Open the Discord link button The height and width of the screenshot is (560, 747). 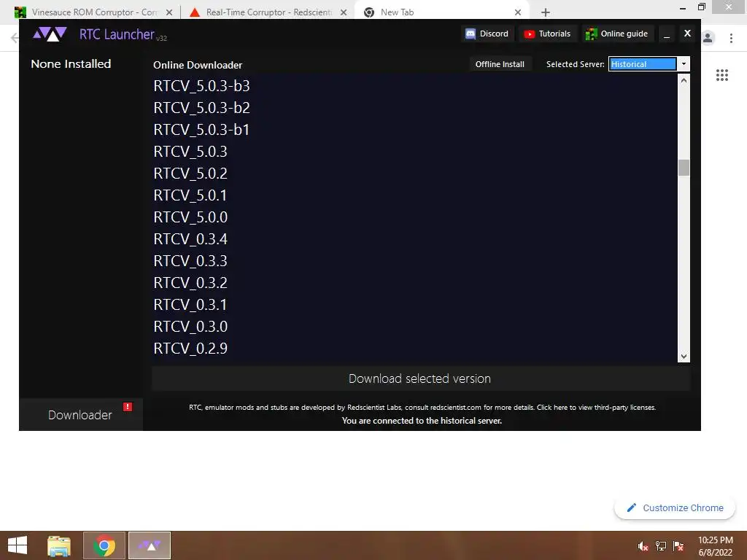pos(487,34)
